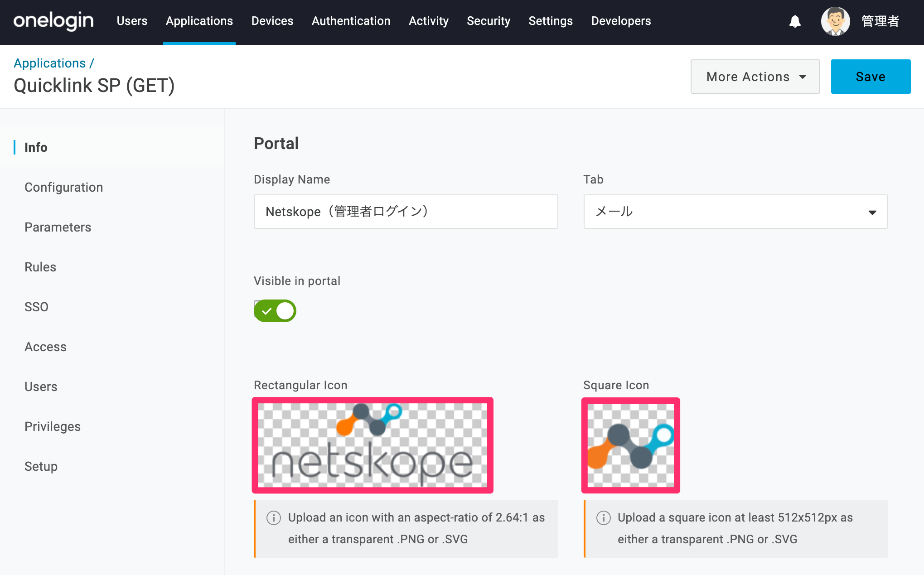Open the Tab dropdown showing メール

click(735, 212)
